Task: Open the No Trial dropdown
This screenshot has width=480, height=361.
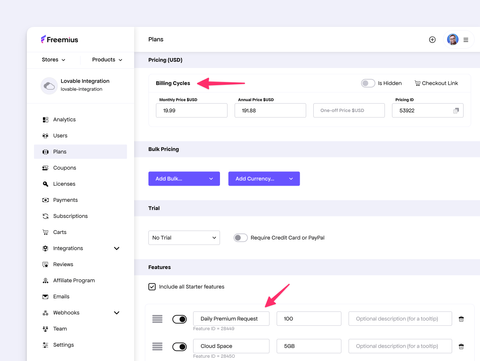Action: [184, 238]
